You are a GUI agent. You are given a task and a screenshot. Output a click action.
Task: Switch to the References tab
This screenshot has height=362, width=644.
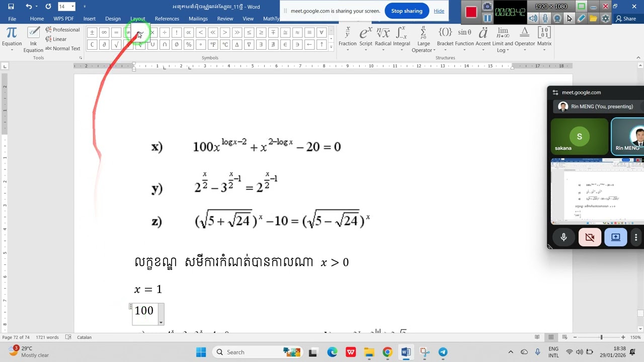click(167, 19)
